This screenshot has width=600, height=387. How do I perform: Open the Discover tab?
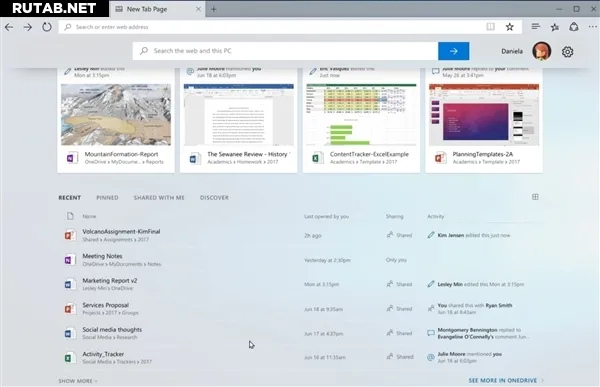[x=214, y=198]
